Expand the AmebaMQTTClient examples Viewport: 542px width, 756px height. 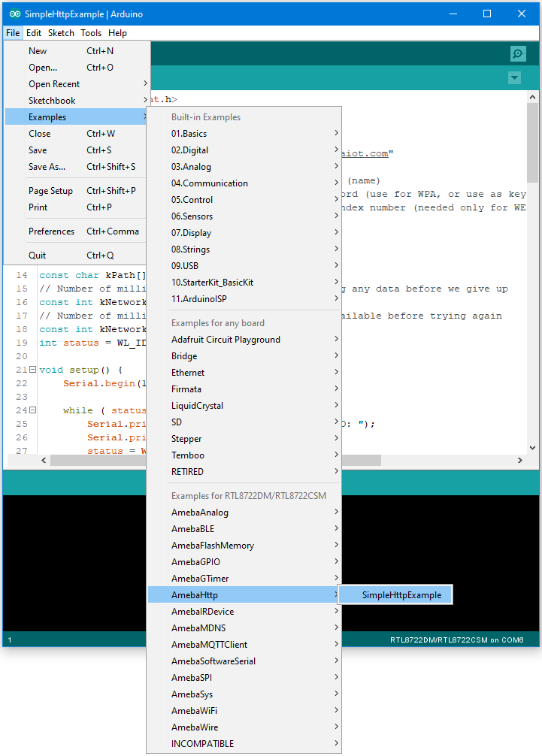coord(244,645)
